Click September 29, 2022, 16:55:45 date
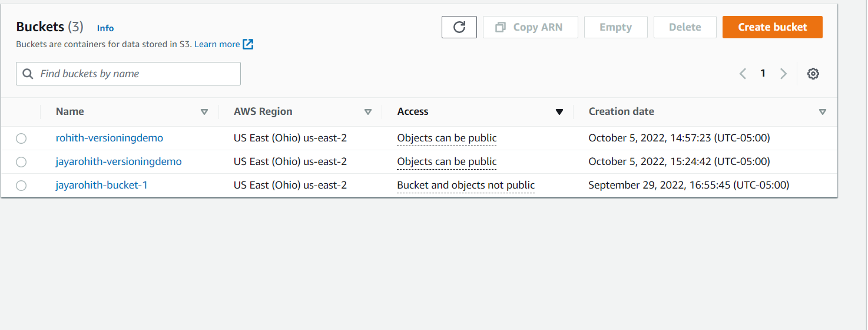 tap(689, 185)
